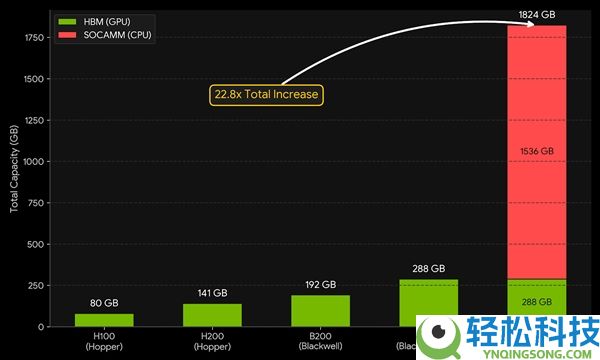Click the '1536 GB' red bar label

tap(537, 151)
